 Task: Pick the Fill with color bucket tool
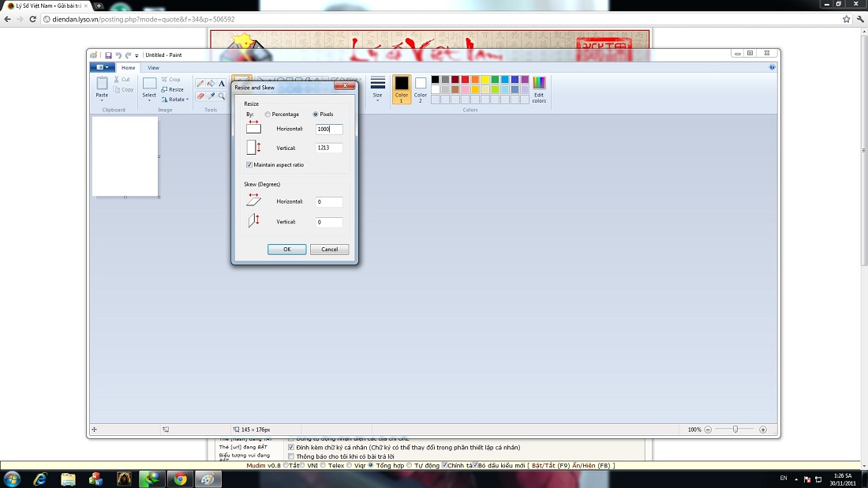click(211, 84)
